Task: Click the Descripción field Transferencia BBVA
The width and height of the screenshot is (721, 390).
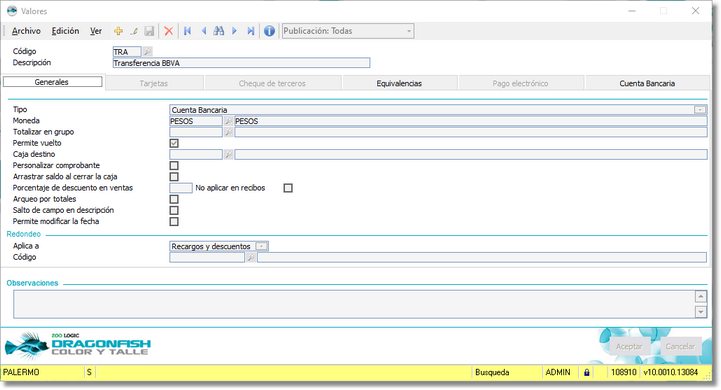Action: (241, 63)
